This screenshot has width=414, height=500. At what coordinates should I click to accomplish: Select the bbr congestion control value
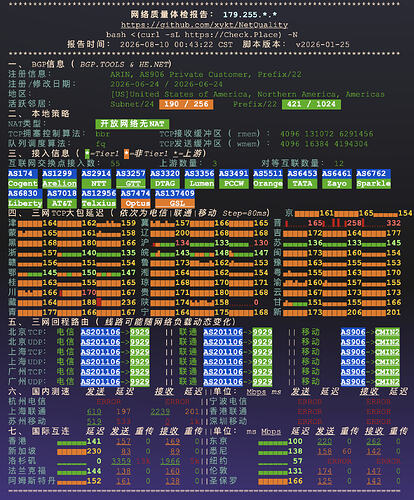coord(103,134)
